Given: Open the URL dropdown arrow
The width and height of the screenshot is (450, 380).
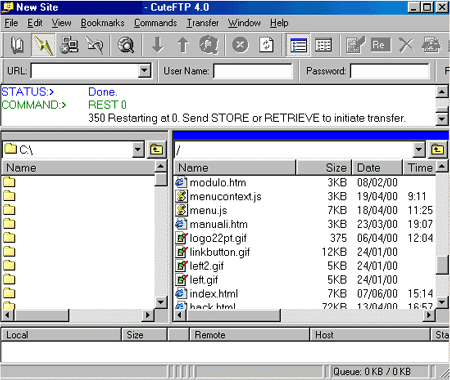Looking at the screenshot, I should tap(144, 71).
